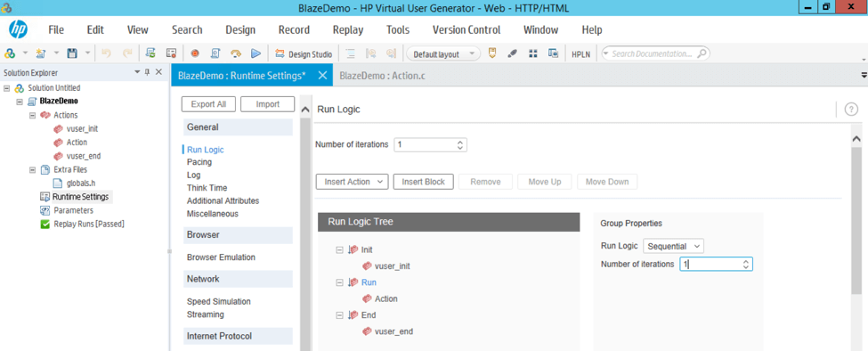Image resolution: width=868 pixels, height=351 pixels.
Task: Click the Export All button
Action: (x=208, y=104)
